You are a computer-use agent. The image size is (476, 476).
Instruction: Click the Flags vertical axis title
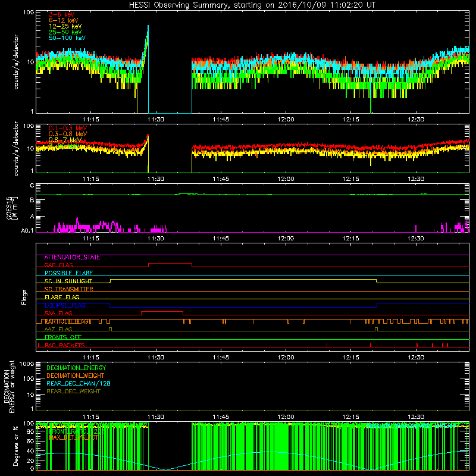click(24, 297)
